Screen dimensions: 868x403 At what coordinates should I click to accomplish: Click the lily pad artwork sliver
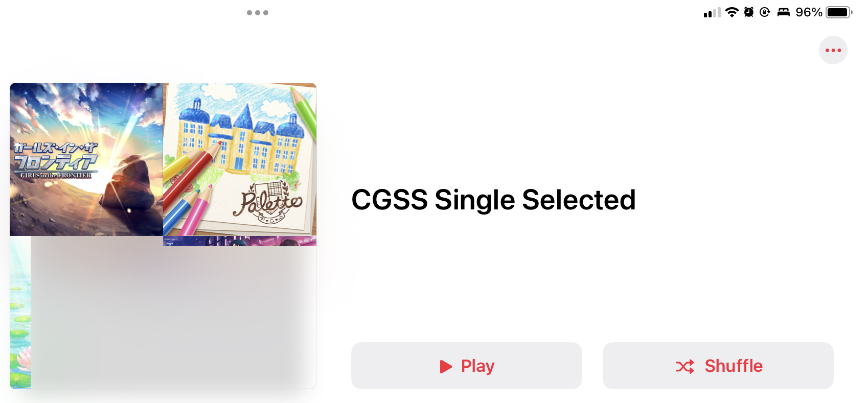[x=20, y=312]
